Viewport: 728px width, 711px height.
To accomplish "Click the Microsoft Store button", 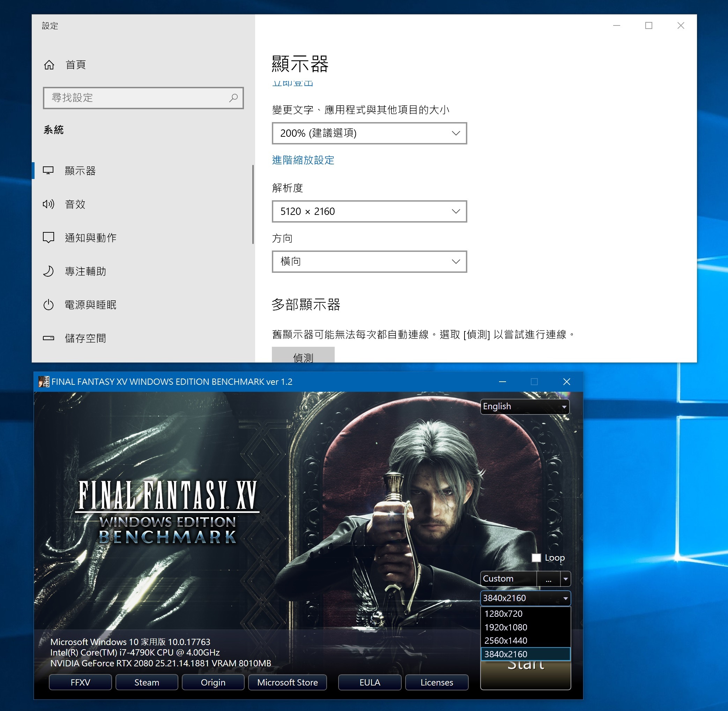I will (287, 682).
